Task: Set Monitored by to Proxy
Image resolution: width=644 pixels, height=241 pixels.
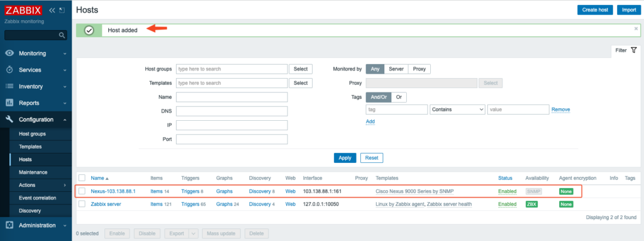Action: 419,69
